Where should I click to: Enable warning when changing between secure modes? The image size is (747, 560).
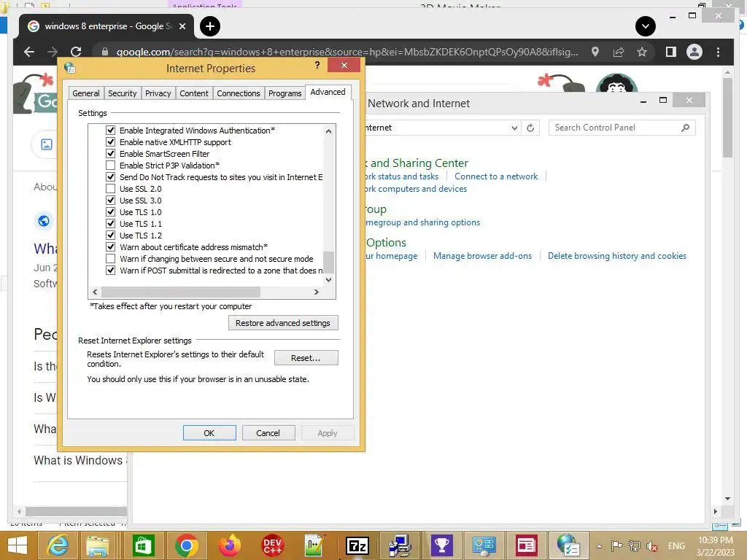[x=111, y=259]
